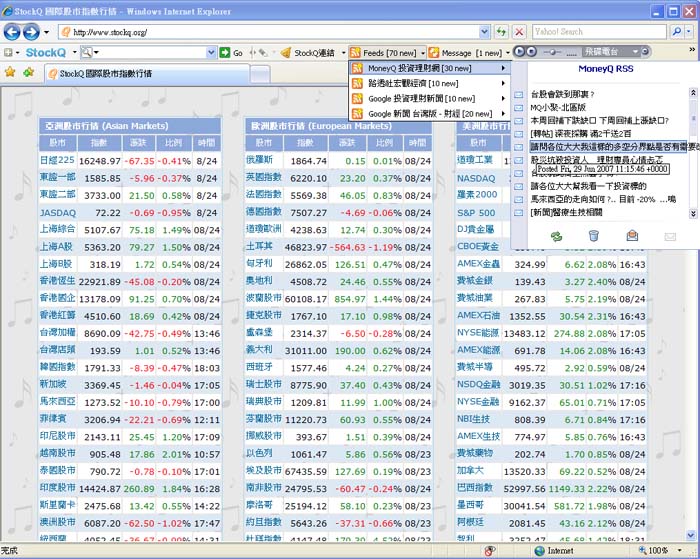The width and height of the screenshot is (700, 559).
Task: Click the StockQ toolbar logo
Action: pos(46,53)
